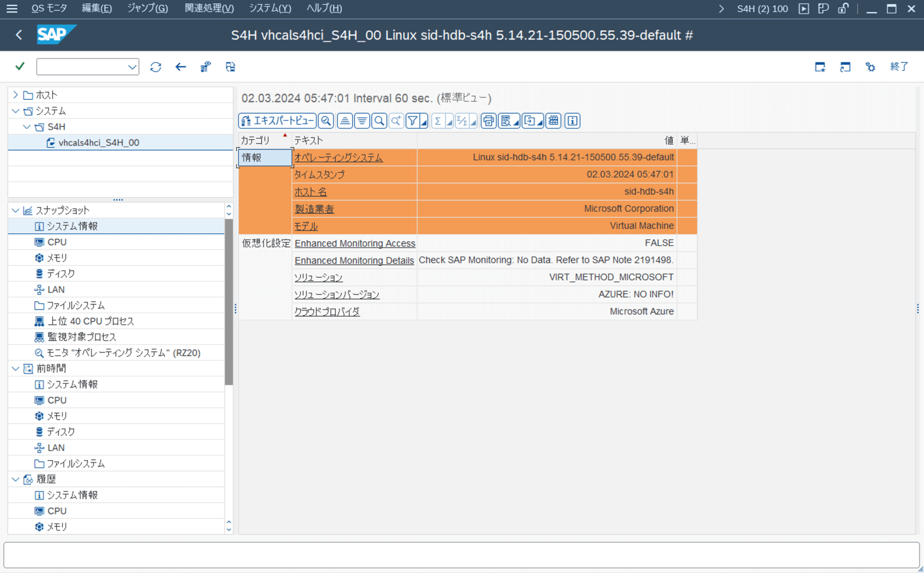Open the command field dropdown
Screen dimensions: 924x573
(132, 67)
